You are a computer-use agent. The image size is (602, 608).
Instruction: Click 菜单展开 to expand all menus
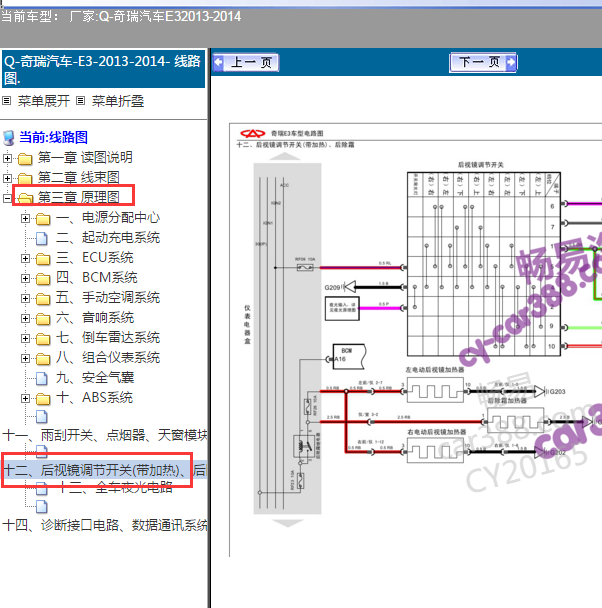point(44,101)
